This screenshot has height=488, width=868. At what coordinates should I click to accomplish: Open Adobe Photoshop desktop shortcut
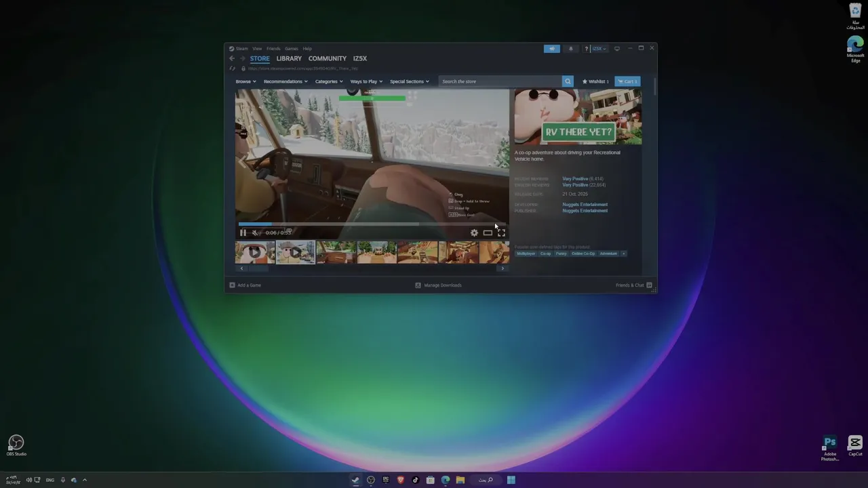830,448
